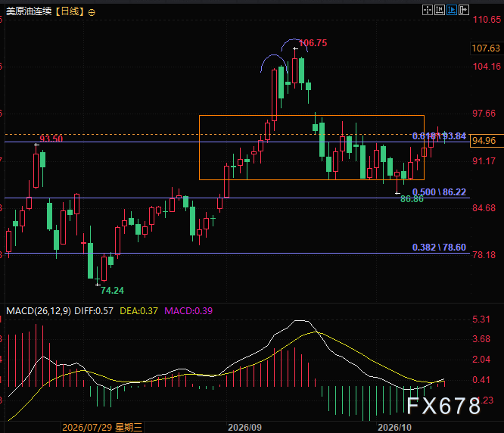Click the 0.382 \ 78.60 Fibonacci label
The image size is (504, 433).
pyautogui.click(x=439, y=248)
